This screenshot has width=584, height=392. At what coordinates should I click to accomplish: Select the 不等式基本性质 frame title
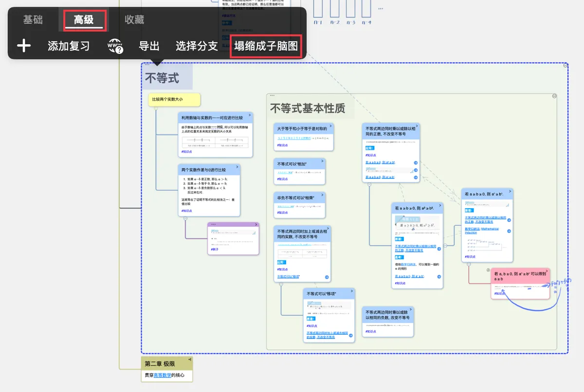[308, 108]
